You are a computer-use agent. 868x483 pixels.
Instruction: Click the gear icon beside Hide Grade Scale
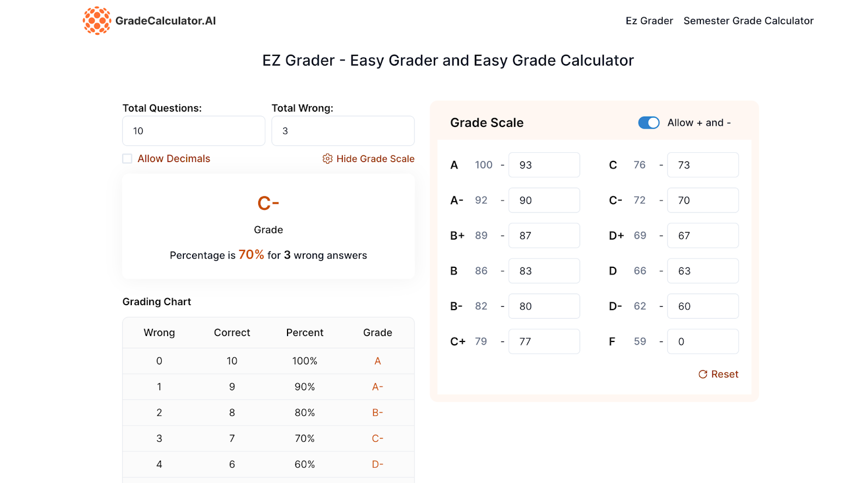[328, 159]
